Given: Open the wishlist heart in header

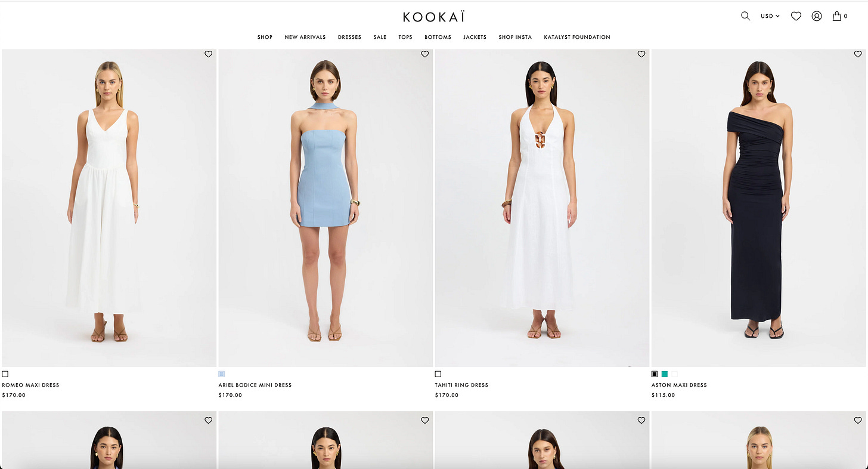Looking at the screenshot, I should tap(796, 16).
